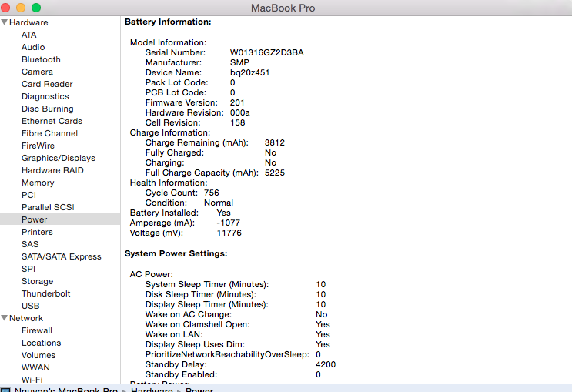Select ATA in the sidebar
The image size is (572, 392).
click(28, 35)
